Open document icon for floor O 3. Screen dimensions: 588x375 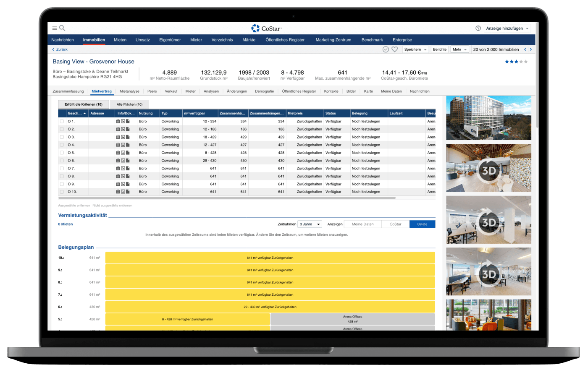128,137
